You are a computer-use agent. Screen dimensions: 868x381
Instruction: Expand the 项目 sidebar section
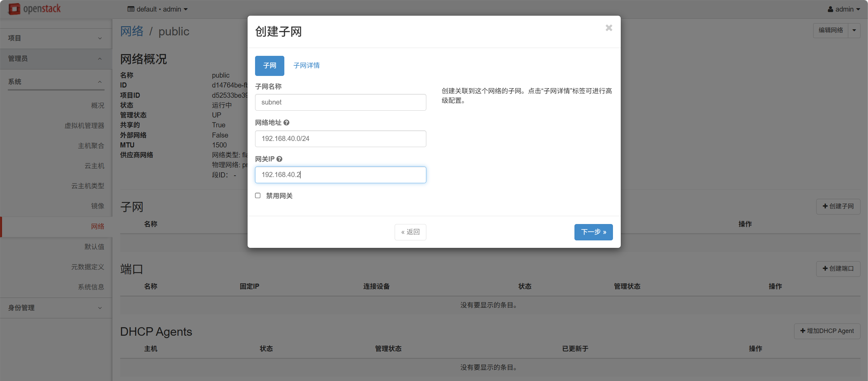(x=56, y=38)
